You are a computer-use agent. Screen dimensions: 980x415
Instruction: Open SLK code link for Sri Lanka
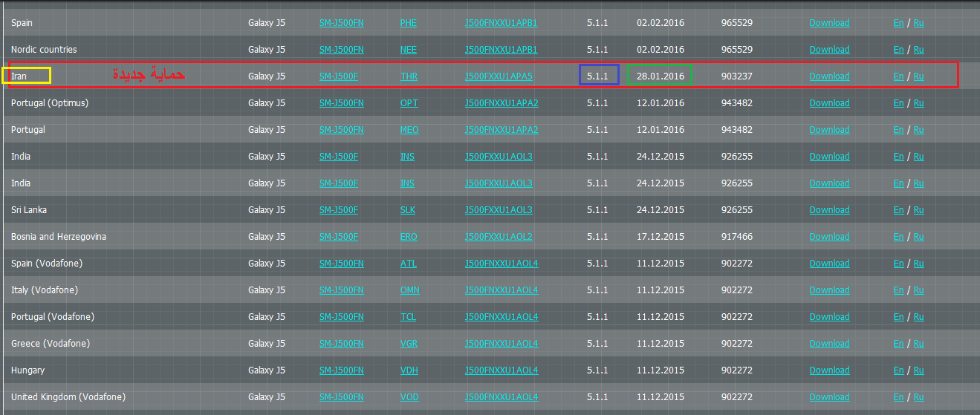coord(408,210)
